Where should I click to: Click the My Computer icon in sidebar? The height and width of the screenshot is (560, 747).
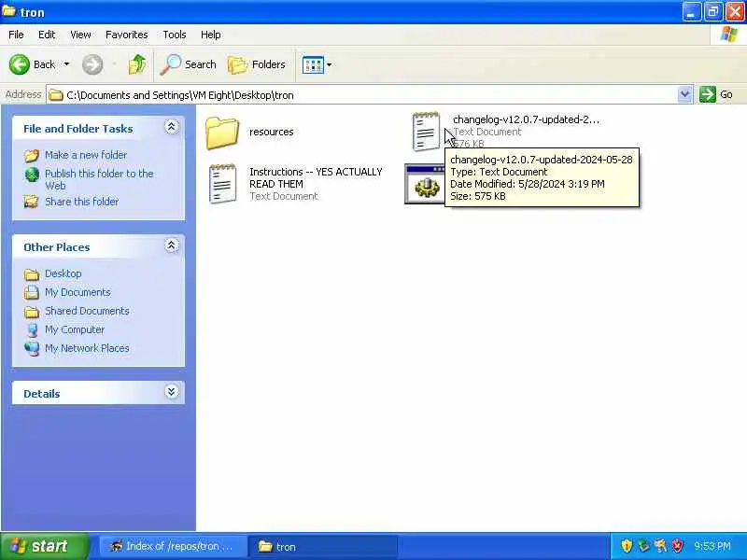32,330
